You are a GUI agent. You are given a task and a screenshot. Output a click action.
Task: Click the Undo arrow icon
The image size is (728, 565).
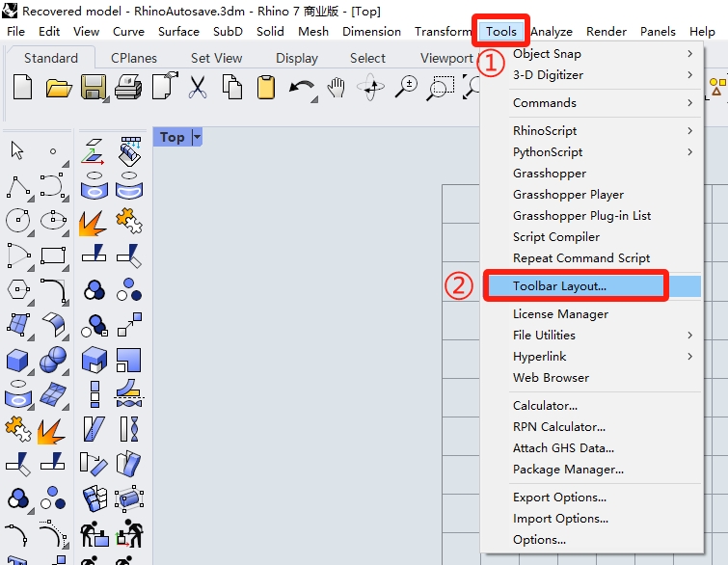click(x=301, y=88)
